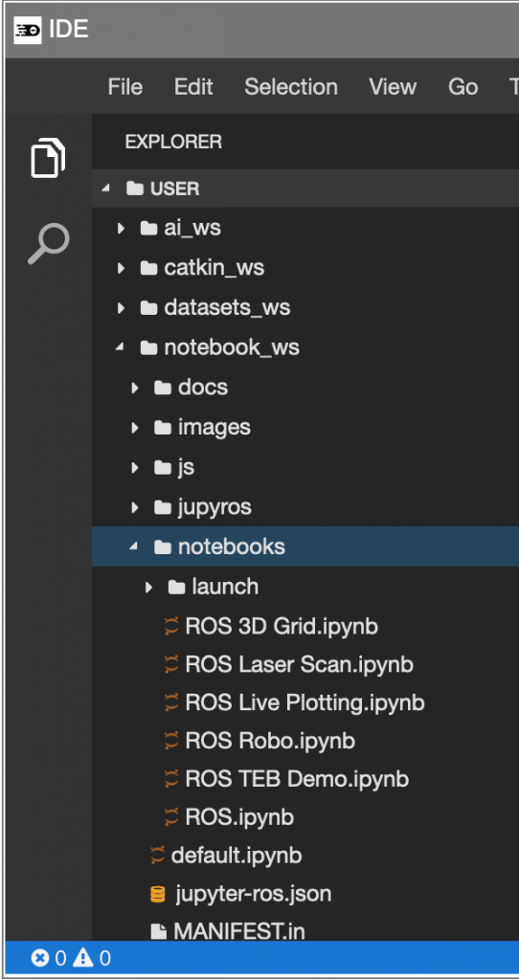The image size is (519, 980).
Task: Click the errors count icon in status bar
Action: (39, 958)
